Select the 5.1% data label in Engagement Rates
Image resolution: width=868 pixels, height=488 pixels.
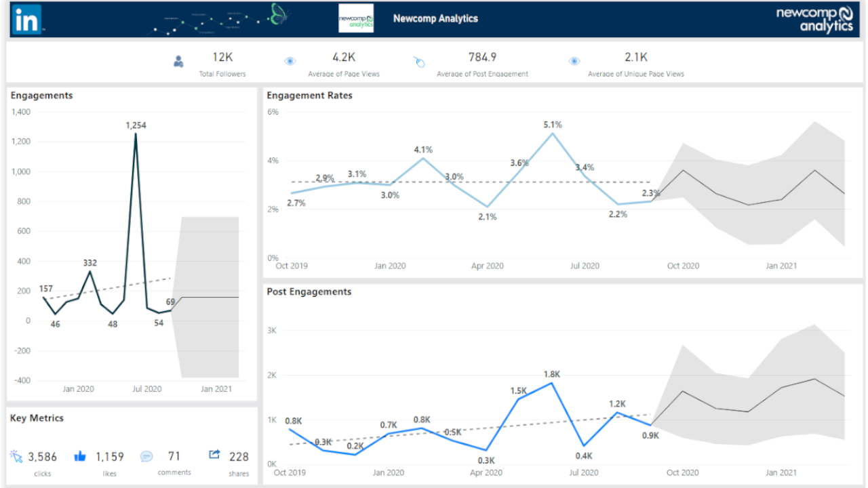point(552,125)
